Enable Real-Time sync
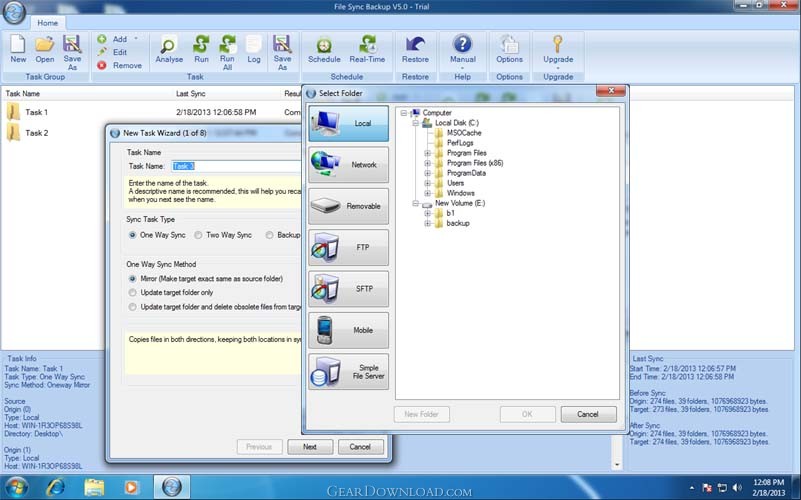Image resolution: width=801 pixels, height=500 pixels. coord(367,50)
